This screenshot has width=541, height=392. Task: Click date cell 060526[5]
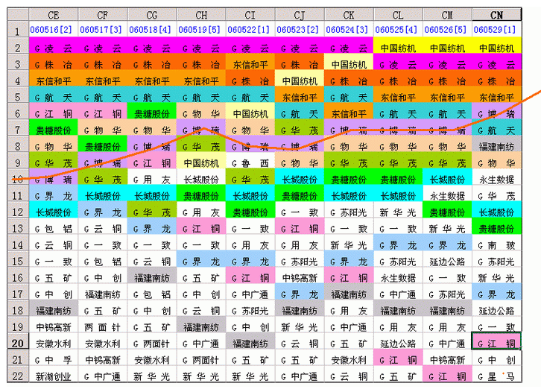tap(447, 30)
